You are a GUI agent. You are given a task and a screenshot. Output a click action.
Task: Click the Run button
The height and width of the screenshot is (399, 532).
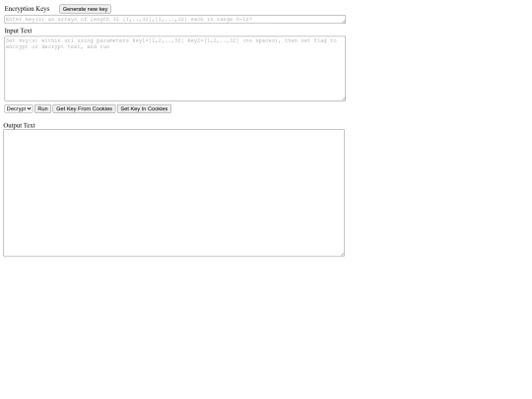(x=42, y=108)
